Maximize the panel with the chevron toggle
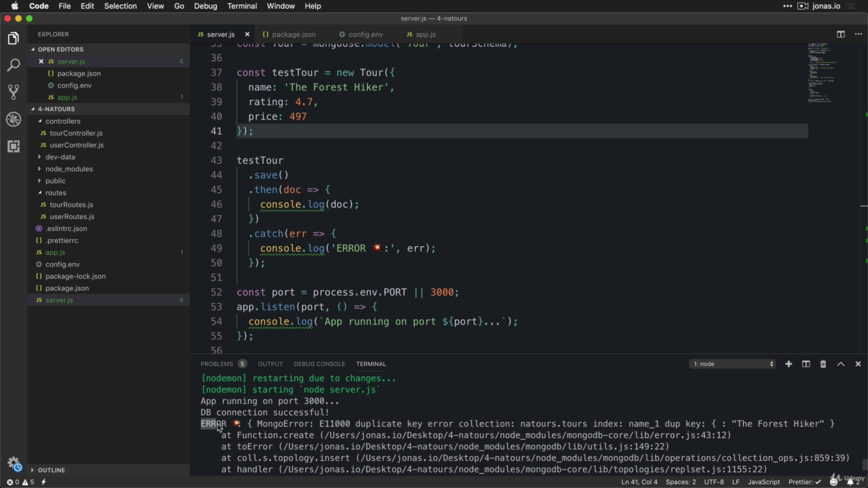The width and height of the screenshot is (868, 488). pos(841,363)
